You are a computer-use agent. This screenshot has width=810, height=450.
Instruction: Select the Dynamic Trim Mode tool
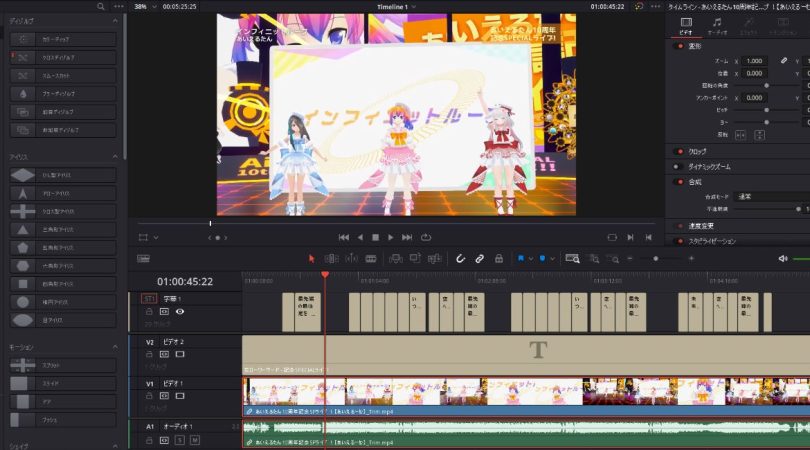(351, 259)
